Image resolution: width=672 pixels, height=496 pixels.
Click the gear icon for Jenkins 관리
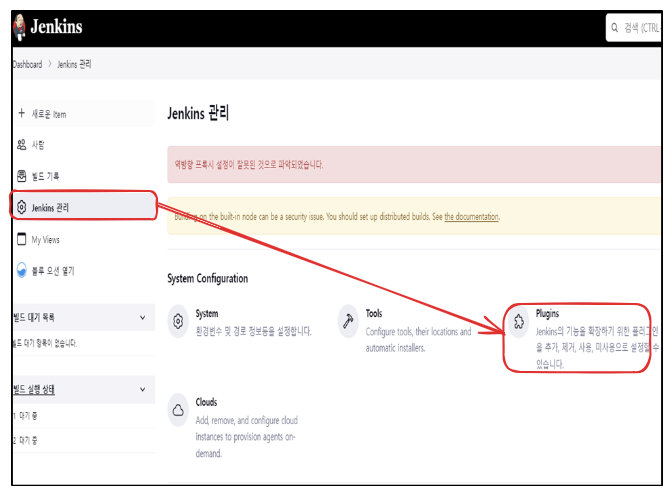(x=21, y=207)
